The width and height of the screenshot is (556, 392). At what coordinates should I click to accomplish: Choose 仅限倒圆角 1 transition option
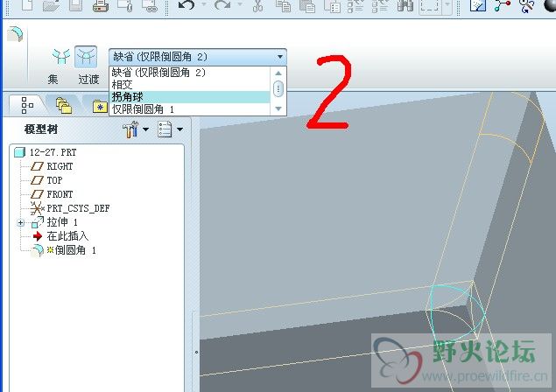(190, 109)
